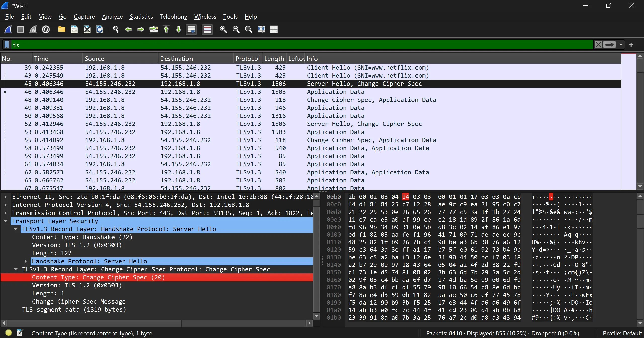Click the find packet magnifier icon
This screenshot has height=338, width=644.
(116, 30)
